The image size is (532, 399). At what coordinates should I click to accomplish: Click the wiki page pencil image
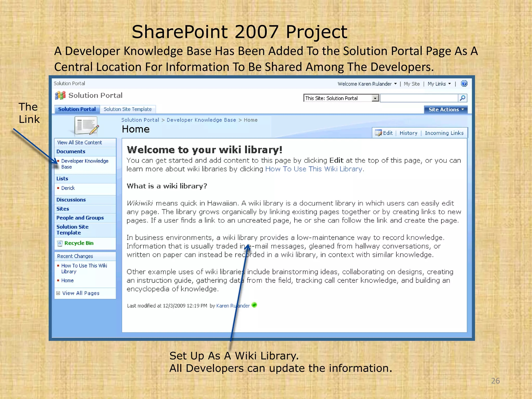(x=86, y=126)
